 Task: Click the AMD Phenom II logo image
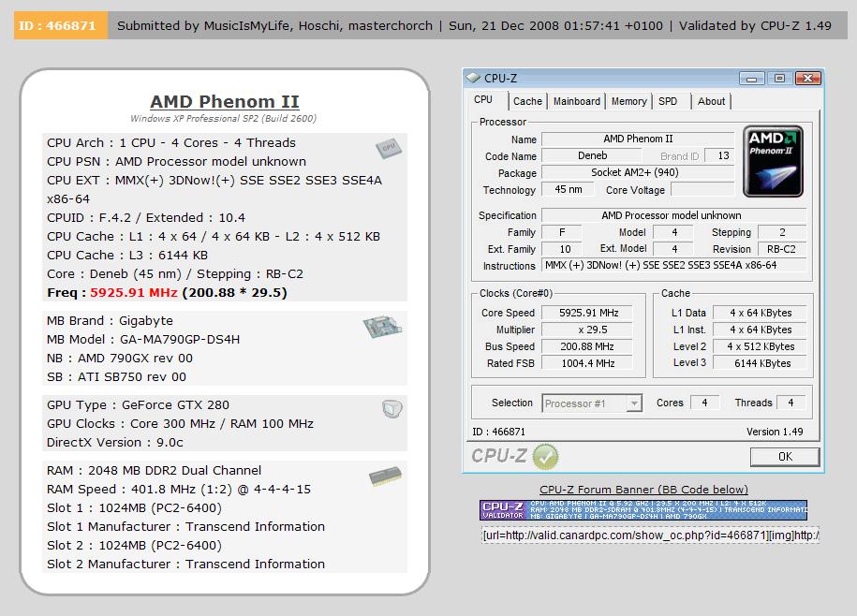coord(773,161)
